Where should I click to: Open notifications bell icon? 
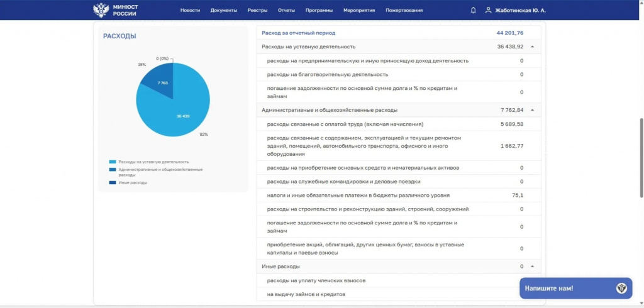click(473, 10)
